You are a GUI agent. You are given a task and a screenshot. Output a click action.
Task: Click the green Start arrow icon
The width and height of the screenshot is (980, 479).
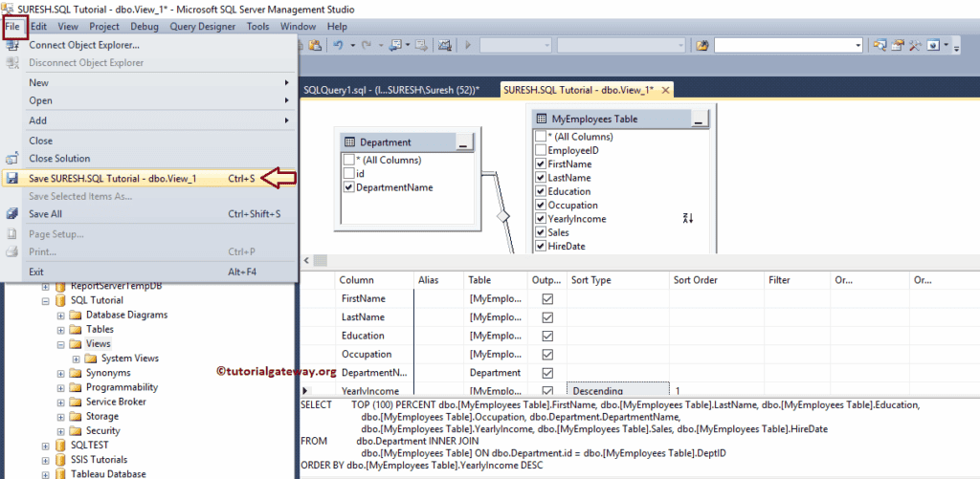(x=467, y=45)
